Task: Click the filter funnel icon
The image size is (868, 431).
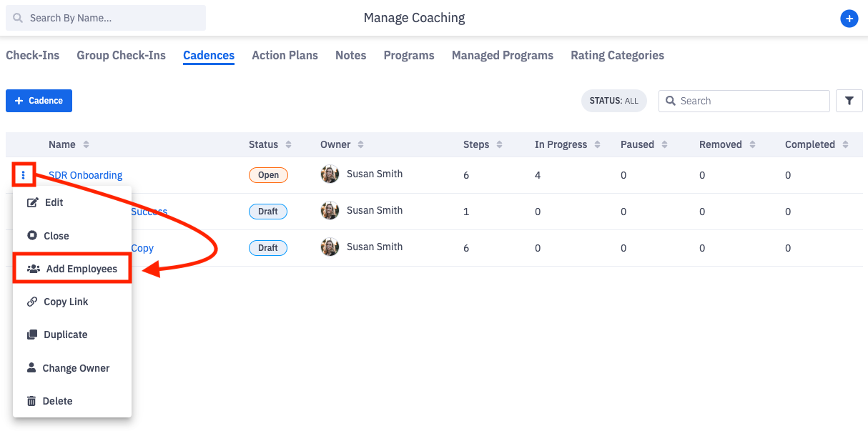Action: (849, 101)
